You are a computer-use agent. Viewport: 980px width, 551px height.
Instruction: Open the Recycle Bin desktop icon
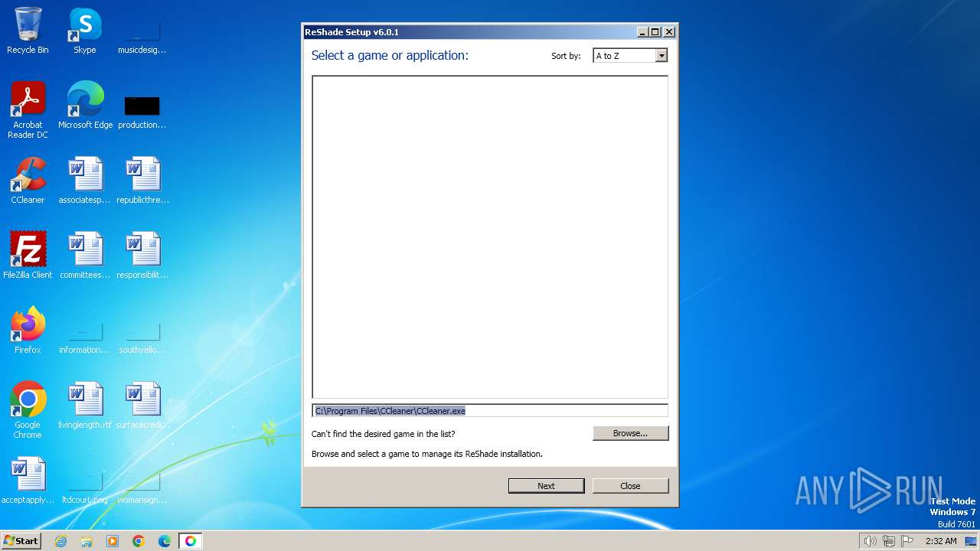[28, 31]
